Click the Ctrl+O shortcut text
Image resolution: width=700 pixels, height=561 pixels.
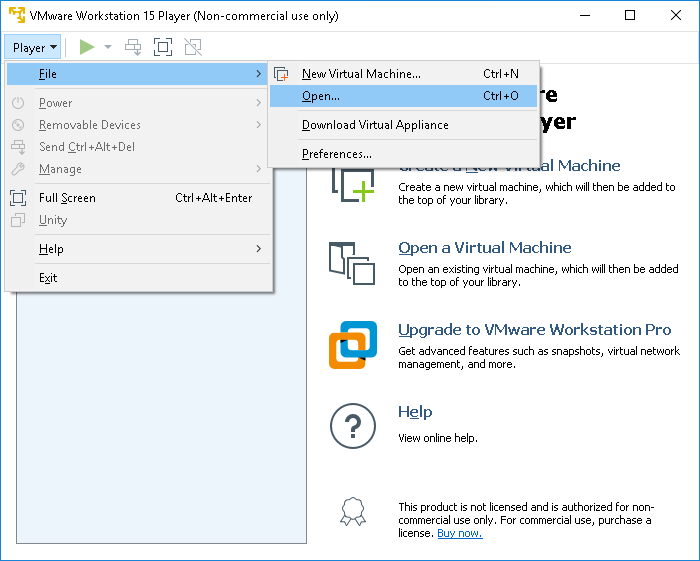click(501, 96)
